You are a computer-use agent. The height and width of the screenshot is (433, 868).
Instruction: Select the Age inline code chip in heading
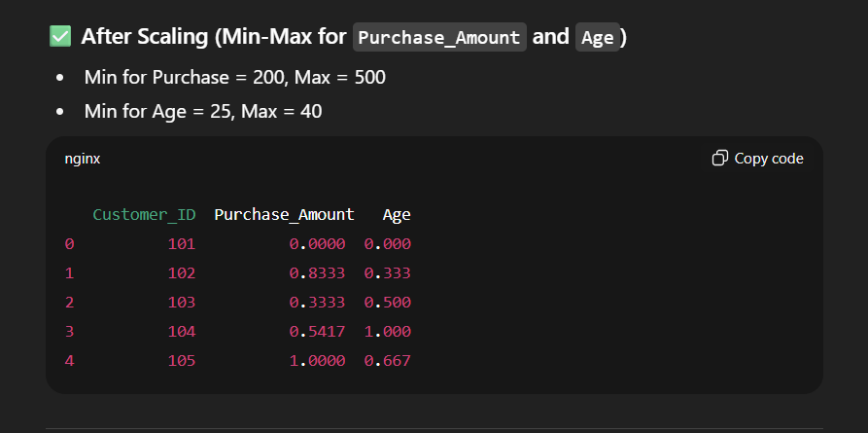pos(598,37)
